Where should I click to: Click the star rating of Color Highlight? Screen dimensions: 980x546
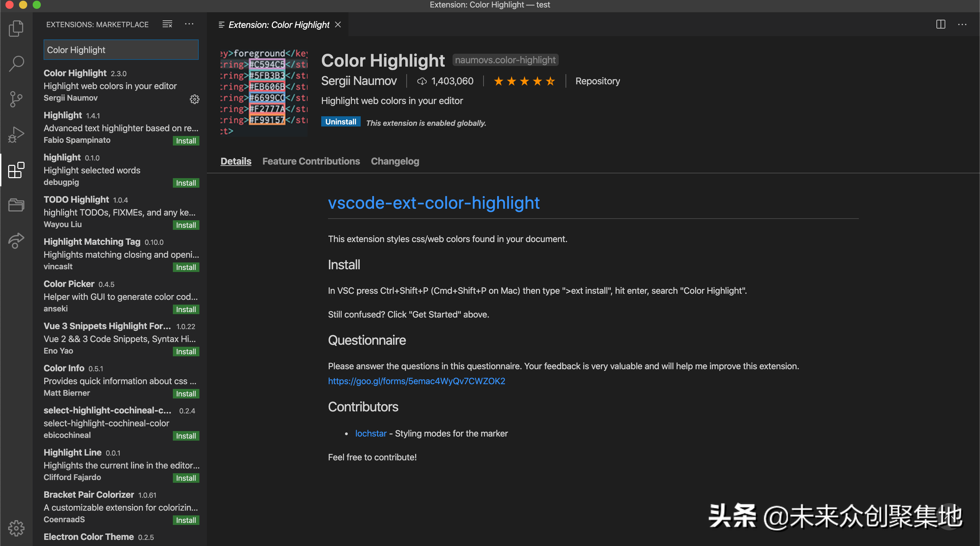524,81
